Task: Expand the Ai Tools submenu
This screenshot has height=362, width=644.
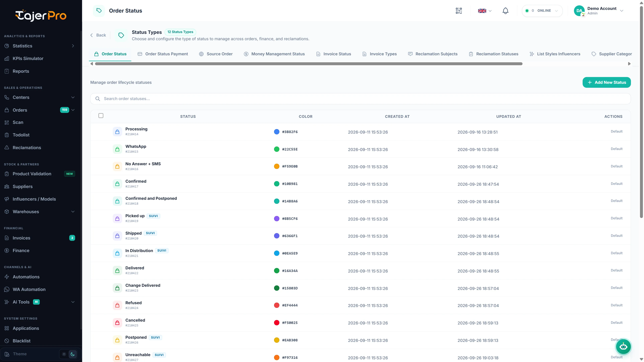Action: tap(73, 302)
